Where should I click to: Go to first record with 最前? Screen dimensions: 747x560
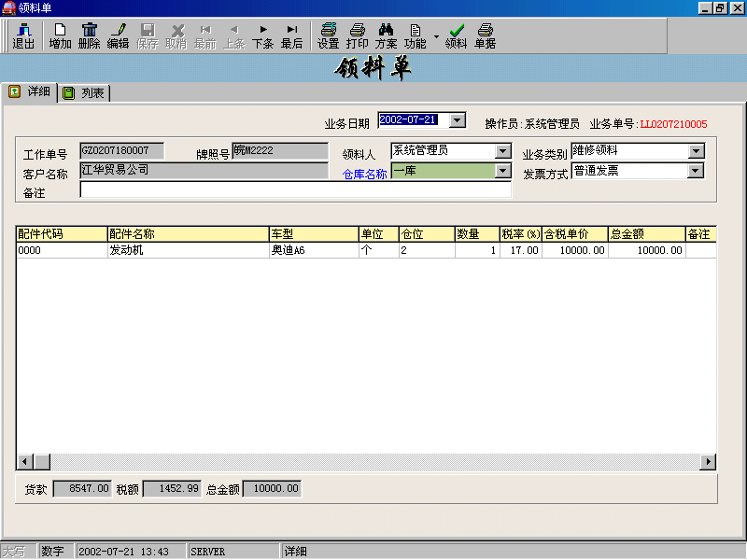pos(205,36)
